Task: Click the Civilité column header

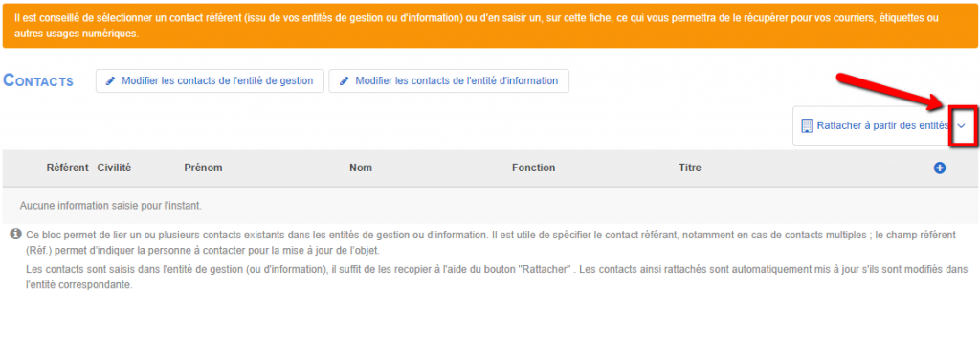Action: [115, 168]
